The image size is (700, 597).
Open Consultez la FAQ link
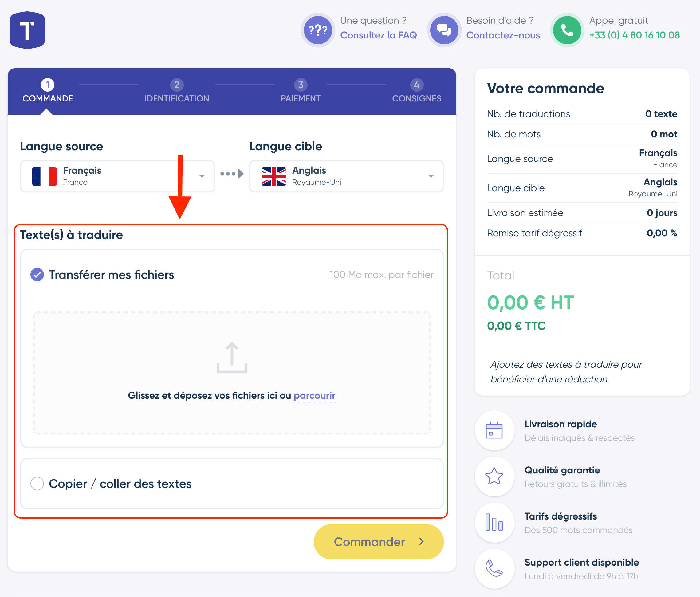378,35
